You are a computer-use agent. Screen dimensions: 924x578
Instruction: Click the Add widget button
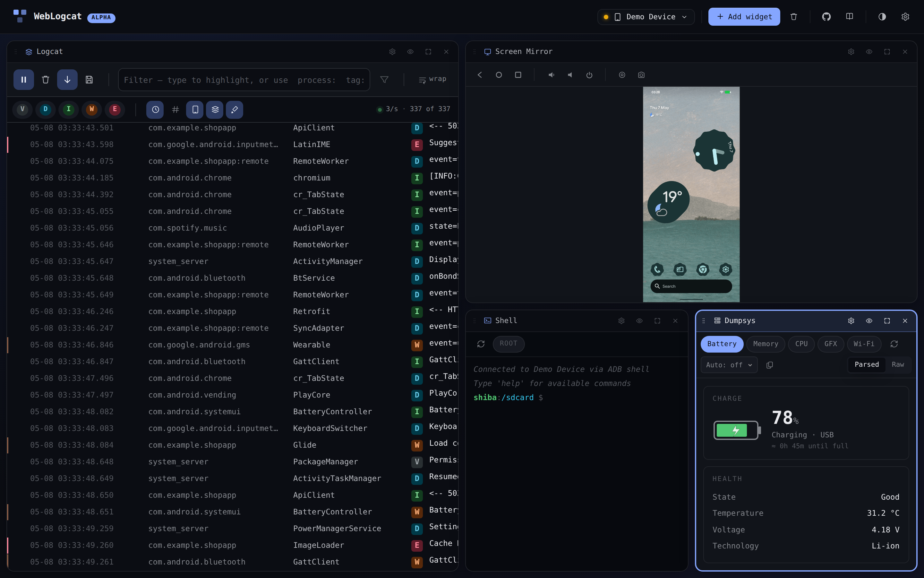(744, 17)
